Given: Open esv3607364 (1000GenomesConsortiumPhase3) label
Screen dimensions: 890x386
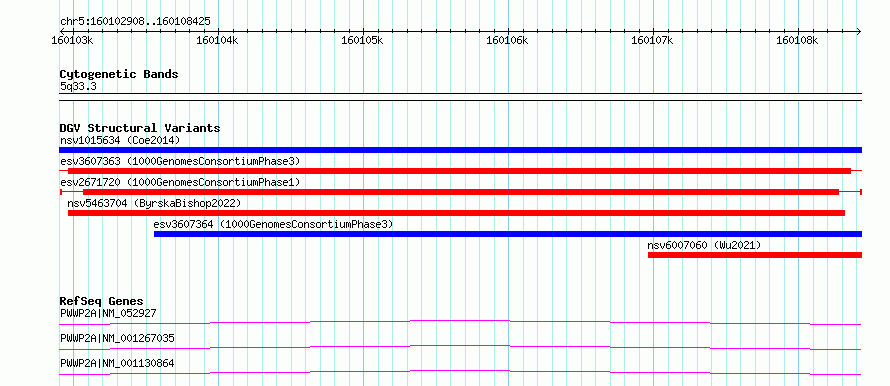Looking at the screenshot, I should 273,224.
